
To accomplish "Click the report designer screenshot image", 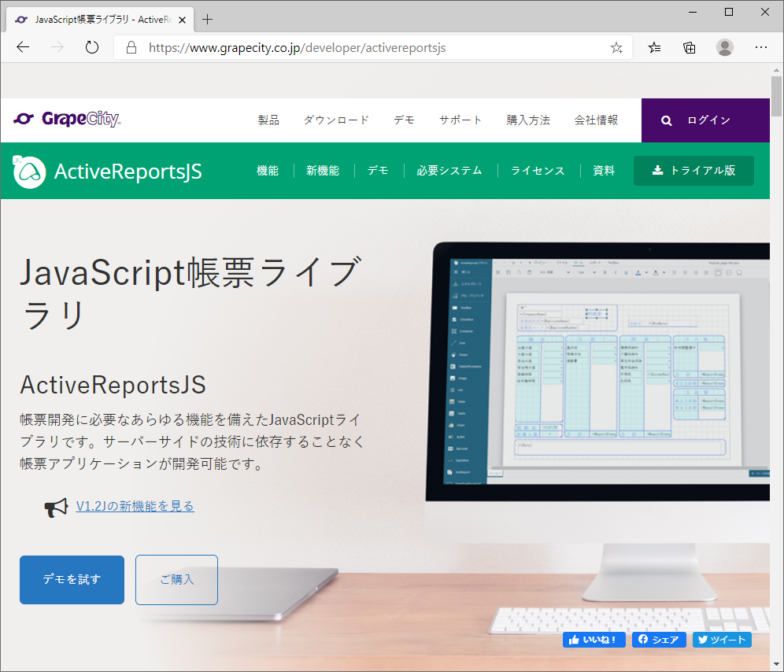I will [606, 371].
